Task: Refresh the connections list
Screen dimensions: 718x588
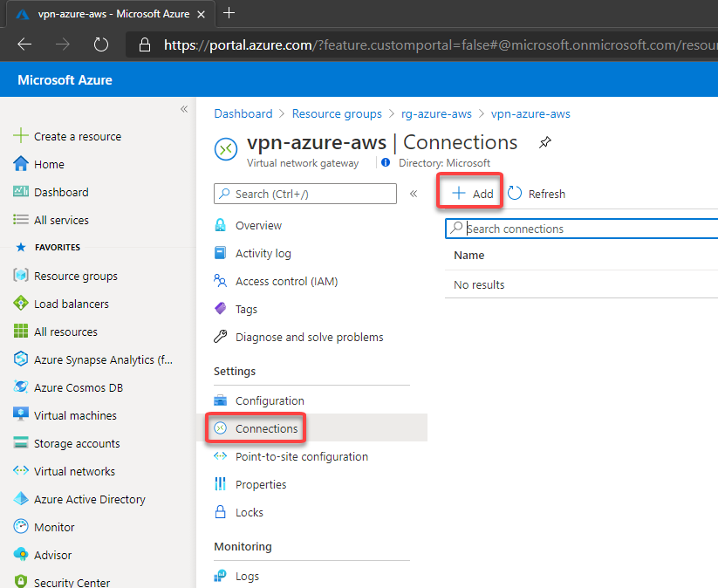Action: 537,194
